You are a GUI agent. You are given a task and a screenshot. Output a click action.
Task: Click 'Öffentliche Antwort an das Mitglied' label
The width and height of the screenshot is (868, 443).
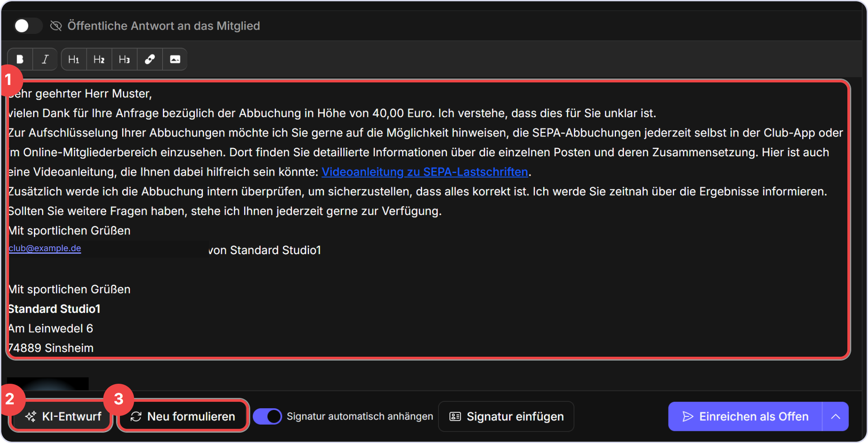click(164, 26)
